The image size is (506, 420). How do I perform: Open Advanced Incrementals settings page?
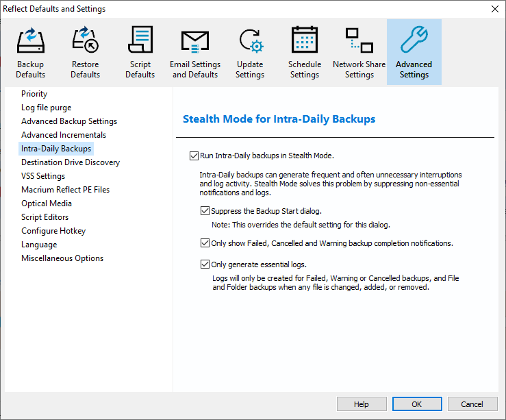[x=64, y=135]
